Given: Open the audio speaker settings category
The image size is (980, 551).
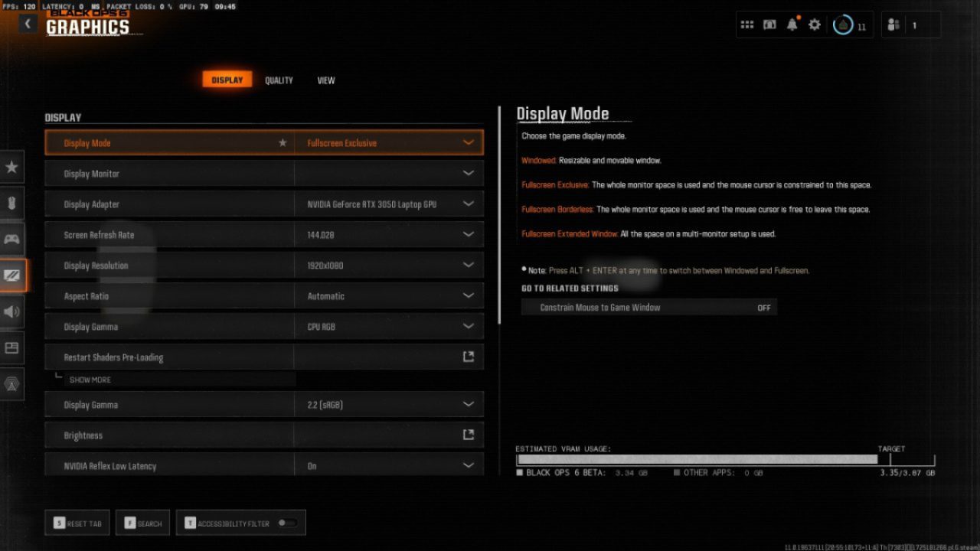Looking at the screenshot, I should point(12,311).
